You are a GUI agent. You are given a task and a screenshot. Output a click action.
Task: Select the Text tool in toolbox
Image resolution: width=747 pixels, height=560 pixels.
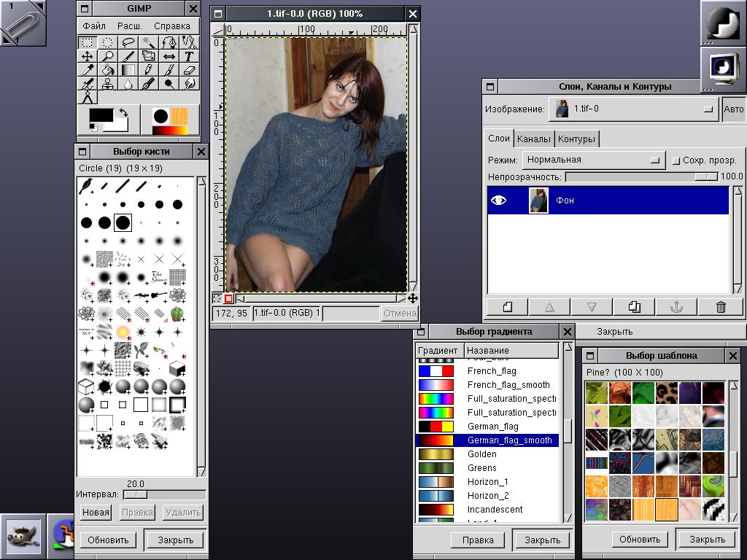pyautogui.click(x=190, y=56)
